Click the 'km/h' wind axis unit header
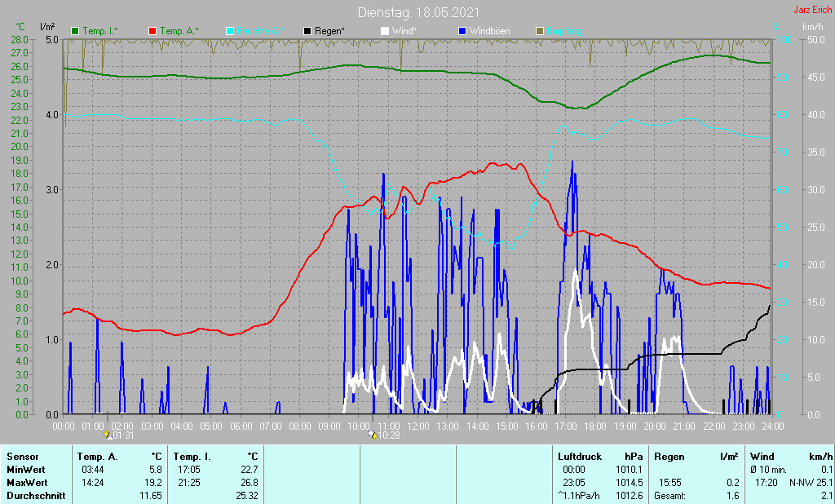Viewport: 835px width, 504px height. click(x=813, y=26)
